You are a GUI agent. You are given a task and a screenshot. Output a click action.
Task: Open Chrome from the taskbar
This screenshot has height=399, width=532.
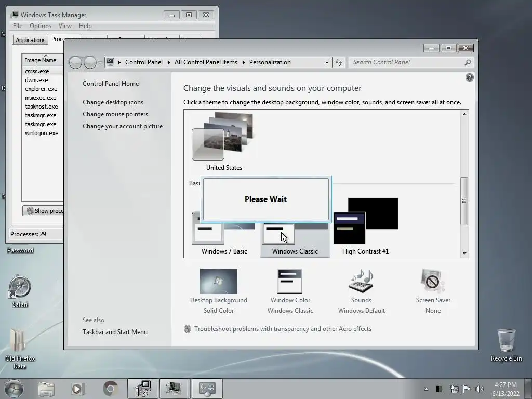[110, 389]
